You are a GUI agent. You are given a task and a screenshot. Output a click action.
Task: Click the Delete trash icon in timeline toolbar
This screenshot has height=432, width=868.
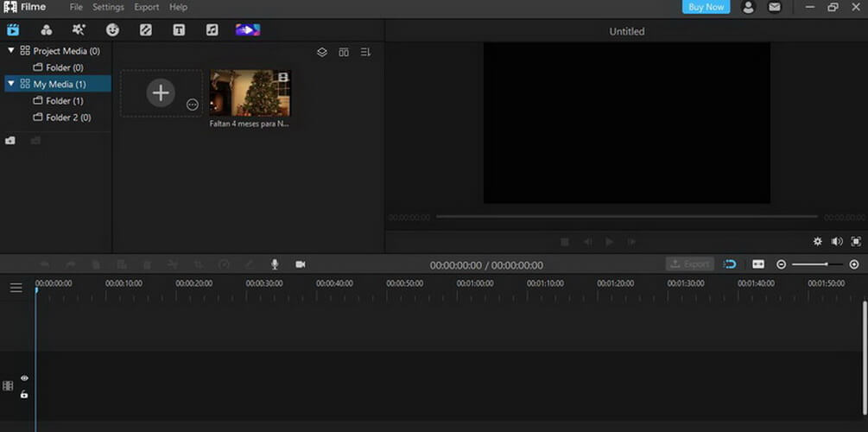(147, 264)
